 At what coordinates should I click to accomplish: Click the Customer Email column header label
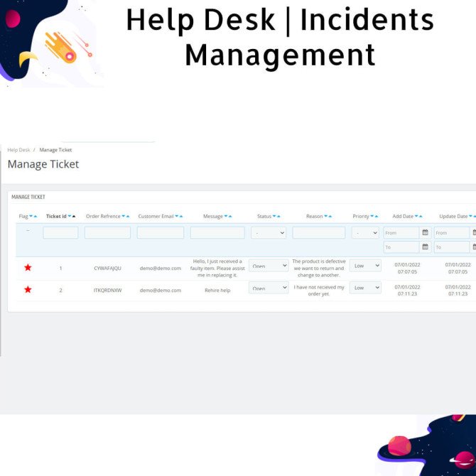tap(156, 216)
